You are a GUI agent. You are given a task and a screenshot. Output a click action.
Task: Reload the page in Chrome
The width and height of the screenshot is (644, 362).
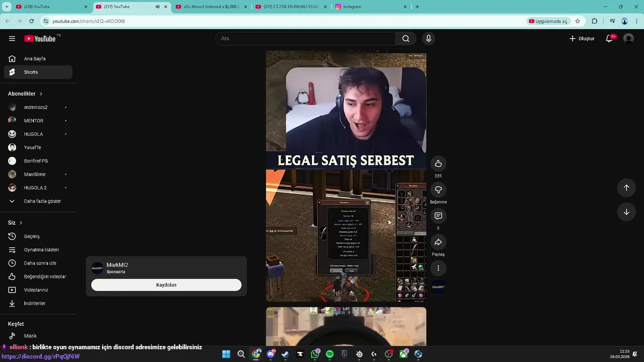31,21
